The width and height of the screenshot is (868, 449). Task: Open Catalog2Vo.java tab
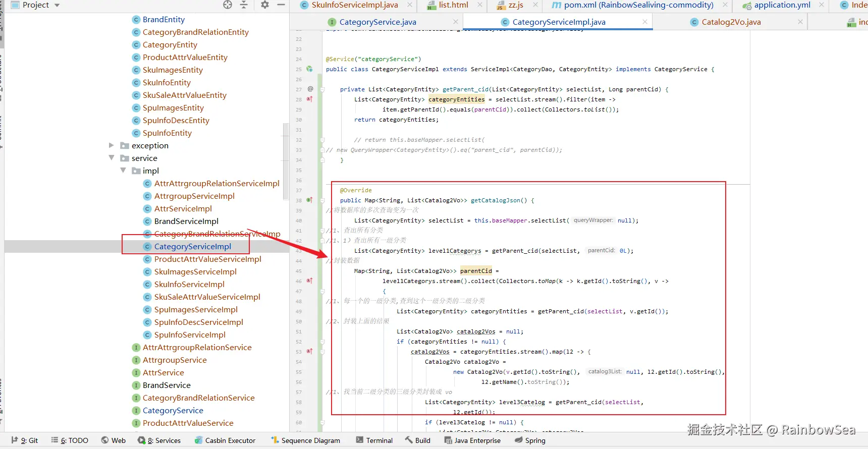click(x=731, y=22)
